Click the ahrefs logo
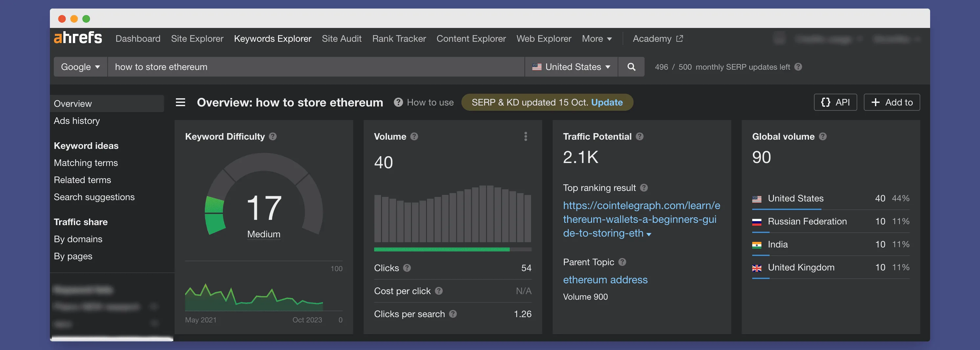This screenshot has height=350, width=980. pos(78,38)
